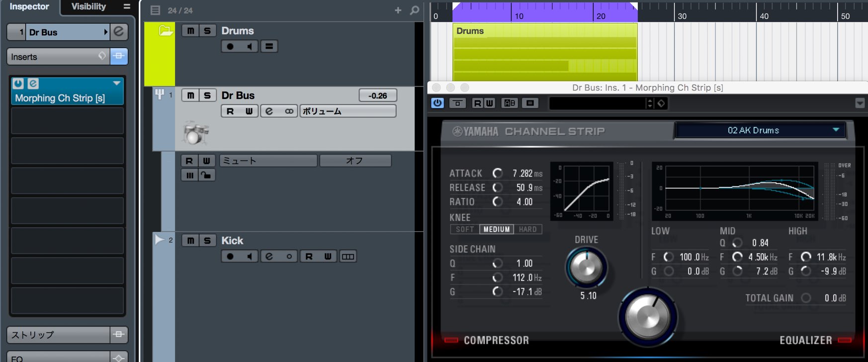Switch A/B settings in plugin window
Image resolution: width=868 pixels, height=362 pixels.
coord(510,103)
